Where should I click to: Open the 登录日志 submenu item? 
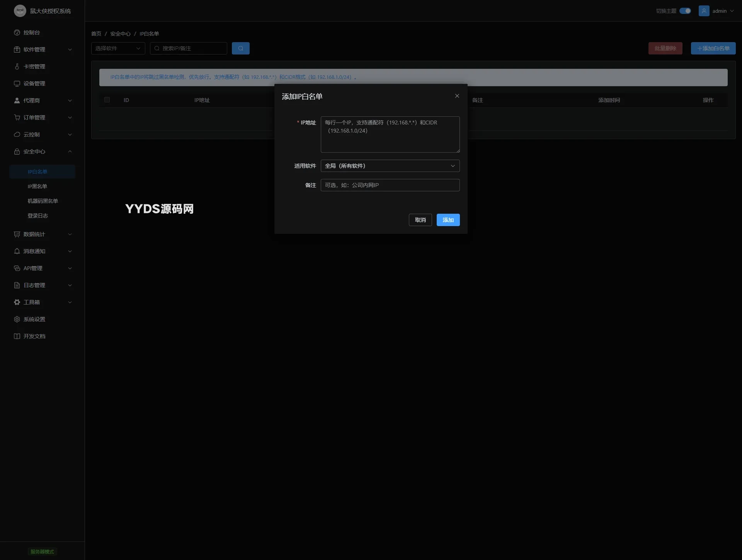38,216
